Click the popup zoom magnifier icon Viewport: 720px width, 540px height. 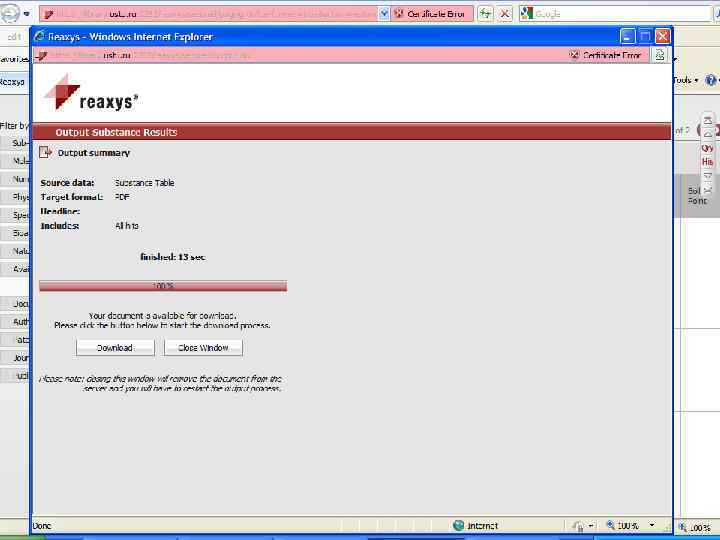[x=610, y=525]
